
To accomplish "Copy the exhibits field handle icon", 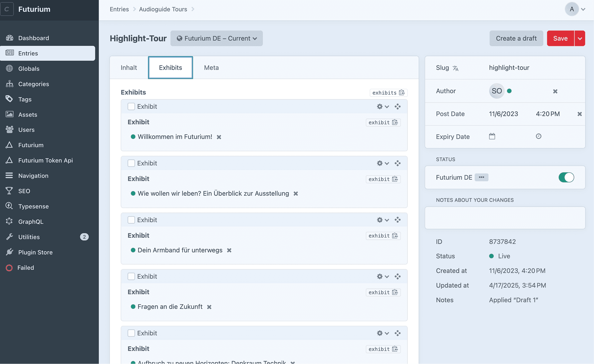I will [x=402, y=93].
